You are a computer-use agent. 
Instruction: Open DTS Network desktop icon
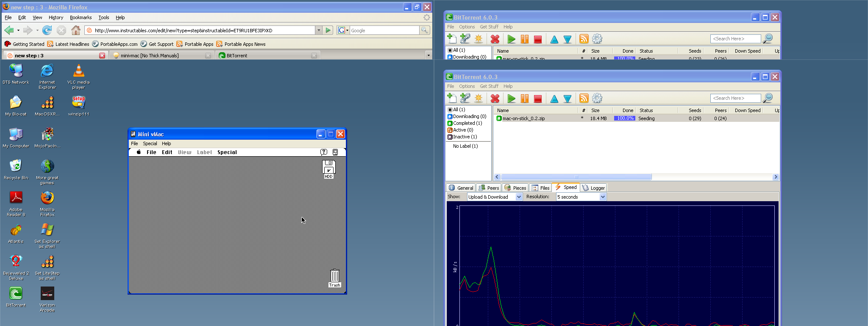[x=16, y=74]
